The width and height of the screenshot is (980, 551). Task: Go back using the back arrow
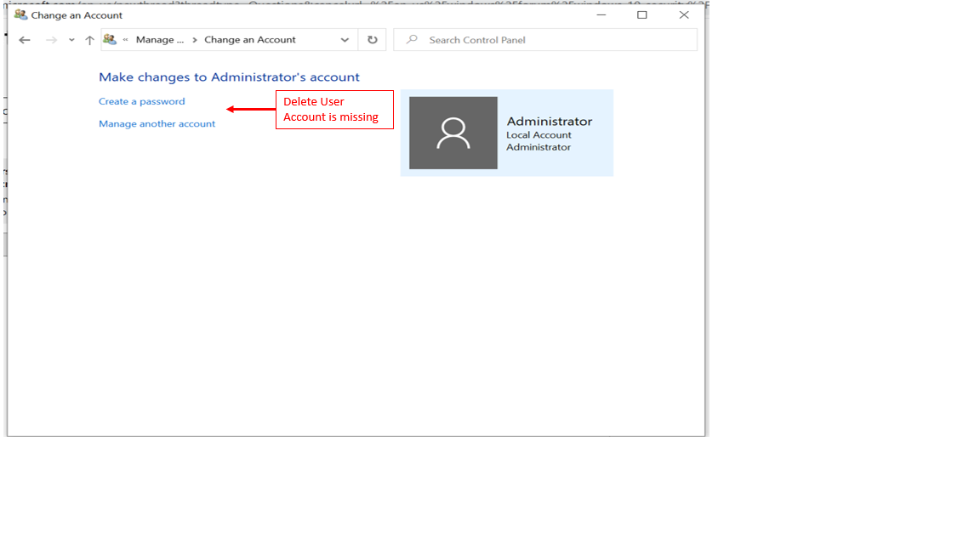pyautogui.click(x=25, y=40)
